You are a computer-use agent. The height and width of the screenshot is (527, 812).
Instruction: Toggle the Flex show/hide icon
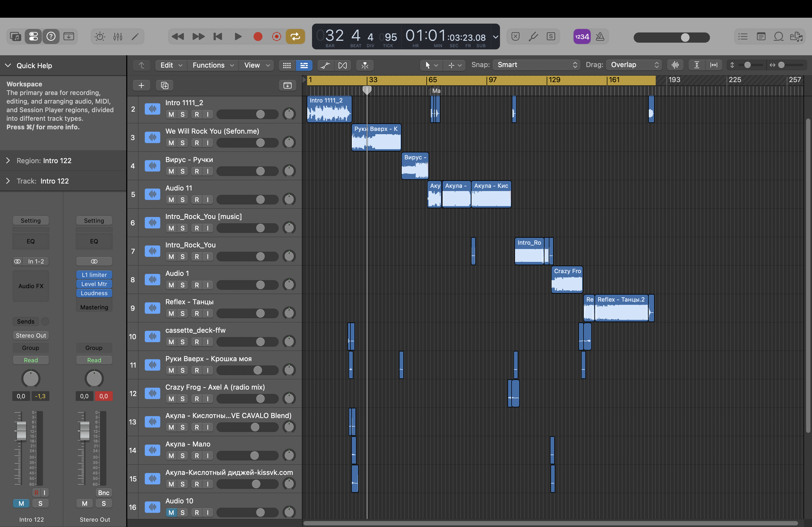[x=343, y=65]
